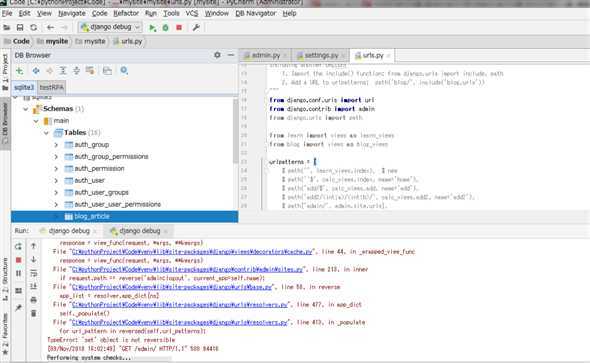Expand all nodes in DB Browser
590x363 pixels.
(x=63, y=71)
